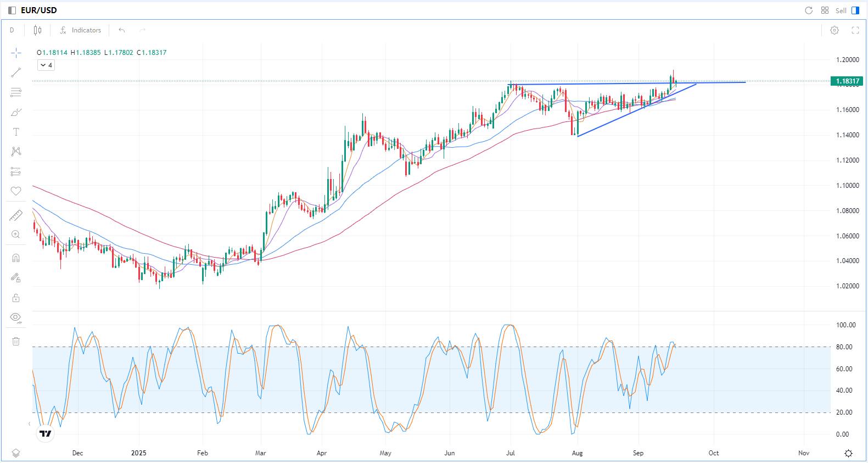The width and height of the screenshot is (868, 463).
Task: Pick the ruler measure tool
Action: point(16,215)
